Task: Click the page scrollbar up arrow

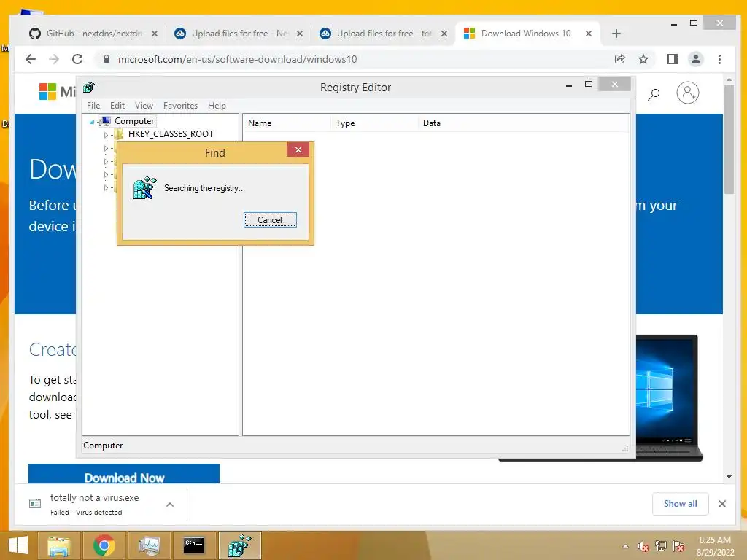Action: click(729, 79)
